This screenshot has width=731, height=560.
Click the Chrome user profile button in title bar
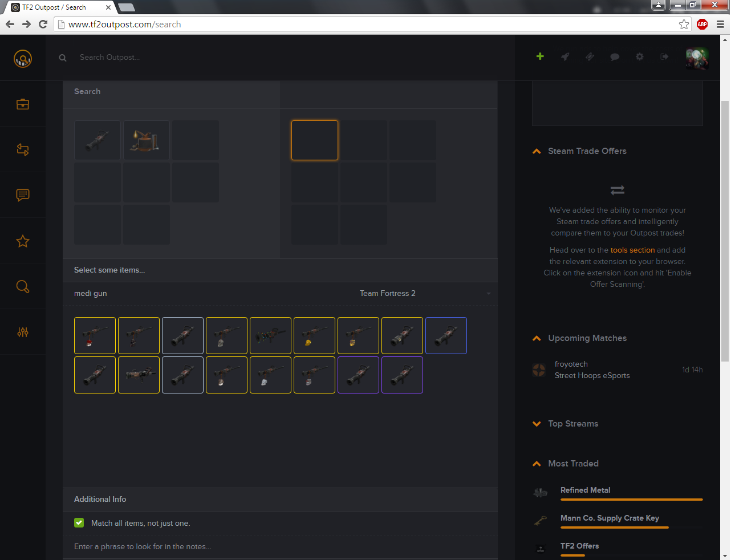click(659, 5)
